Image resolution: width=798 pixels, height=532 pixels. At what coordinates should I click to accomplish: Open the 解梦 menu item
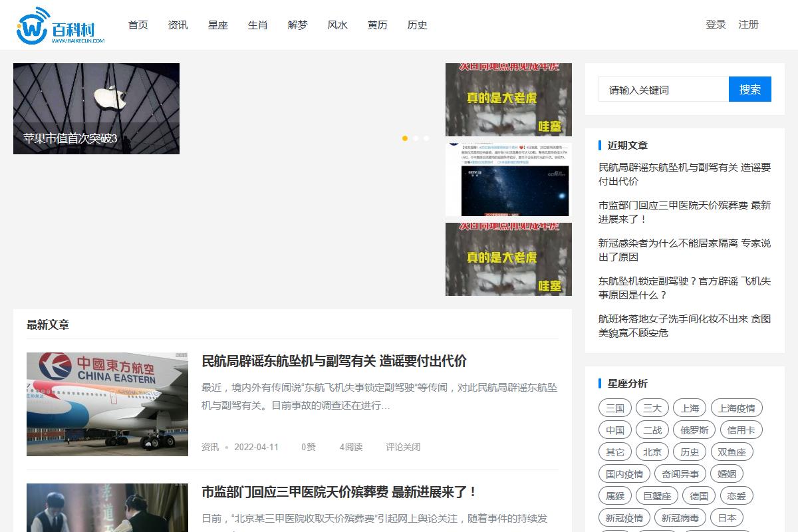click(x=298, y=25)
